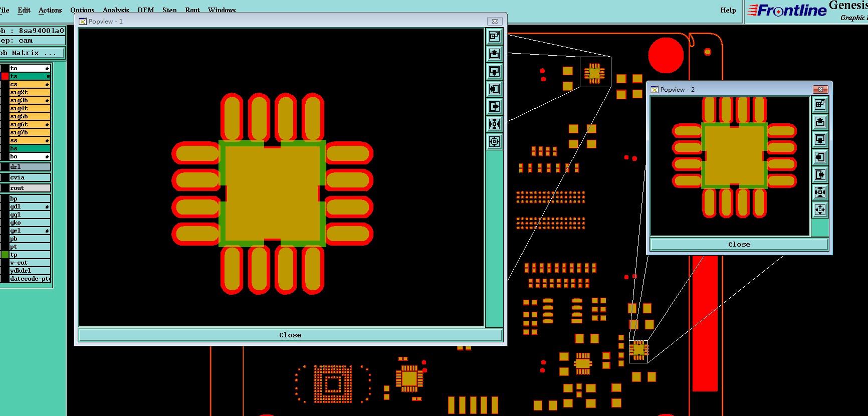Select the bp layer row
Screen dimensions: 868x416
point(30,198)
